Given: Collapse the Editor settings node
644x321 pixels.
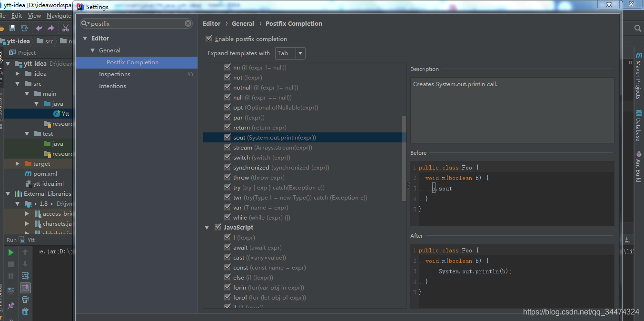Looking at the screenshot, I should click(85, 38).
